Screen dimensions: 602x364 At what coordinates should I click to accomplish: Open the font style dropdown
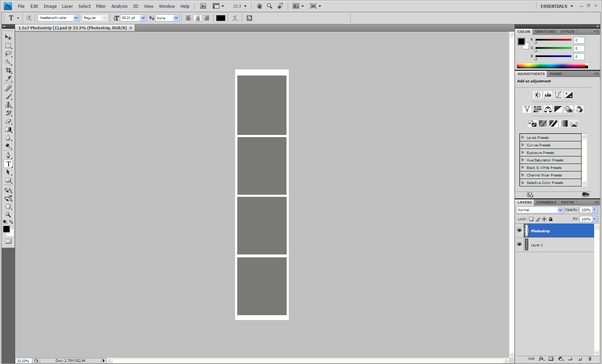click(105, 18)
